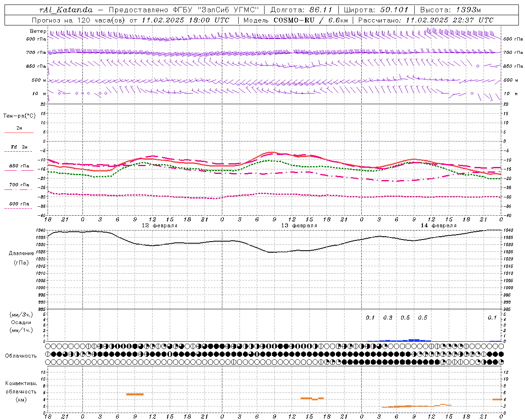Click the 0.3 precipitation value
This screenshot has height=420, width=525.
pyautogui.click(x=388, y=317)
